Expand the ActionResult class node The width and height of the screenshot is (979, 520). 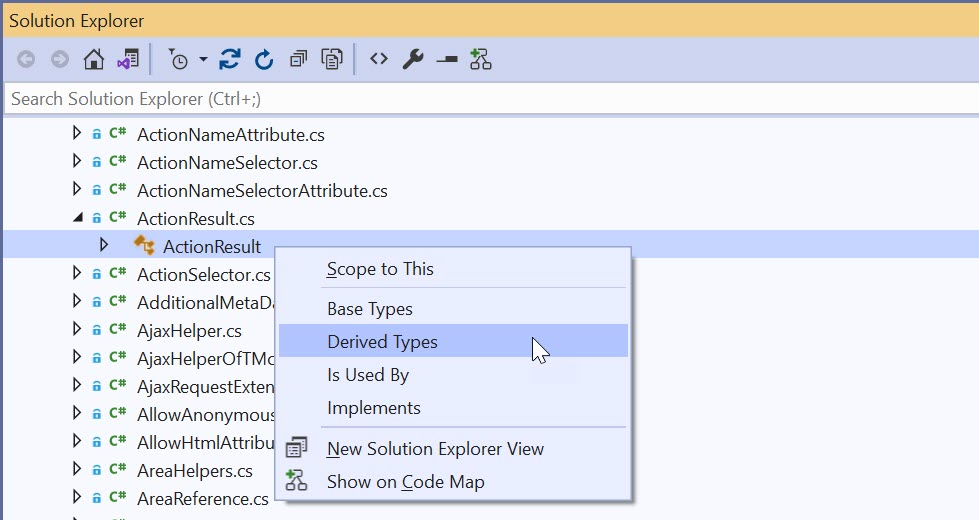[x=104, y=245]
